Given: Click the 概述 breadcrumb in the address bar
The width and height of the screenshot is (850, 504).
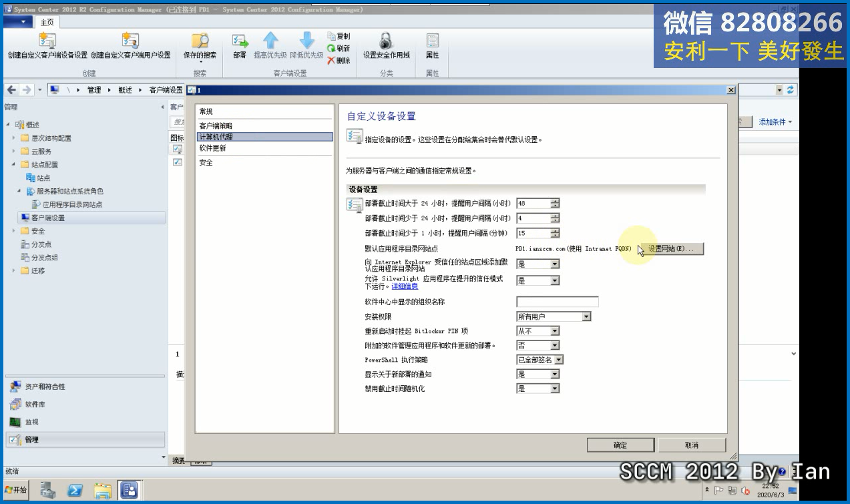Looking at the screenshot, I should coord(125,90).
